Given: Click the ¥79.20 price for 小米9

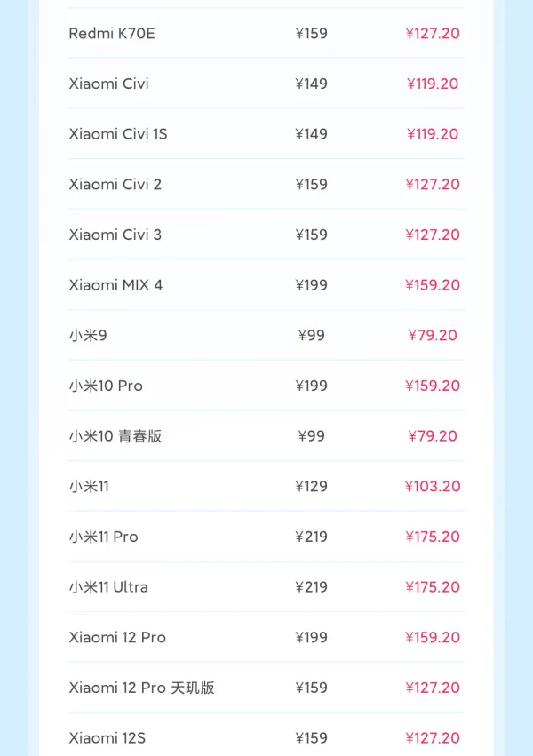Looking at the screenshot, I should click(x=433, y=336).
